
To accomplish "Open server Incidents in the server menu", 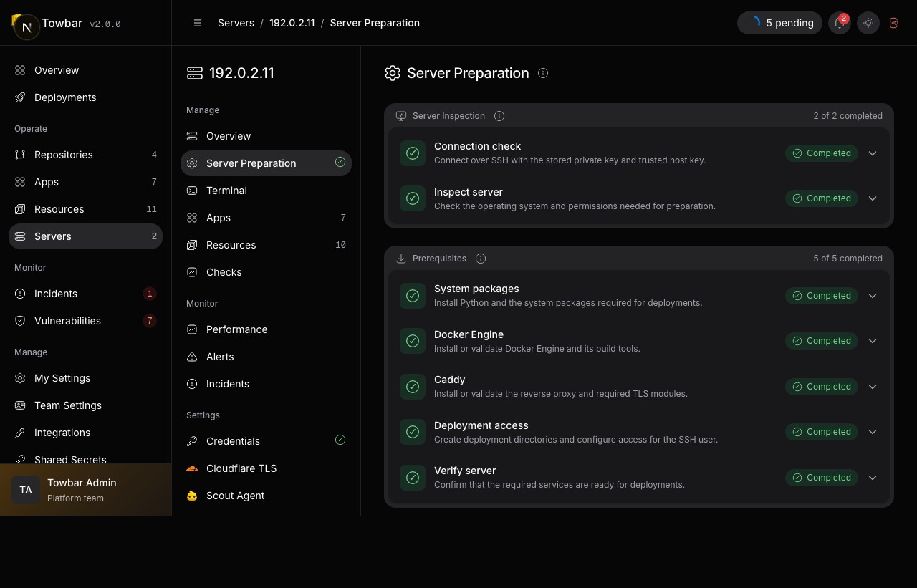I will [x=266, y=384].
